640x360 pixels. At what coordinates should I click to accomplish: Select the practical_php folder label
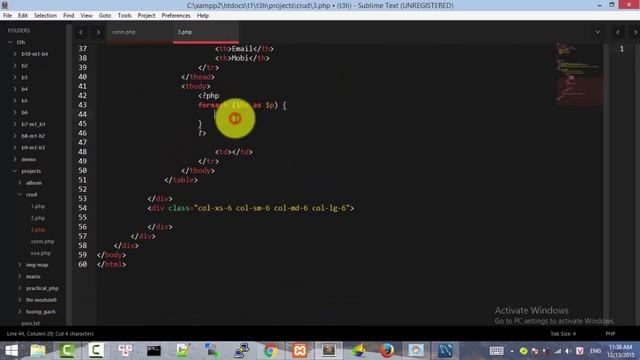(42, 288)
